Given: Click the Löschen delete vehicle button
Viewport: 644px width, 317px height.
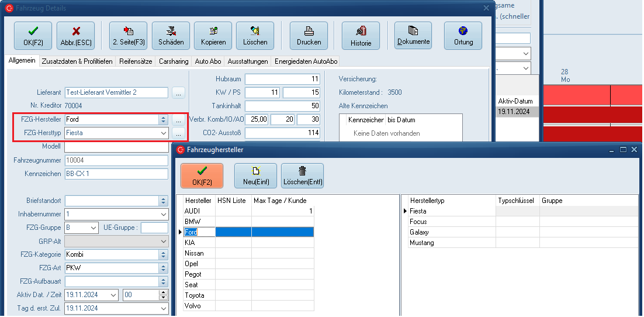Looking at the screenshot, I should pyautogui.click(x=255, y=36).
